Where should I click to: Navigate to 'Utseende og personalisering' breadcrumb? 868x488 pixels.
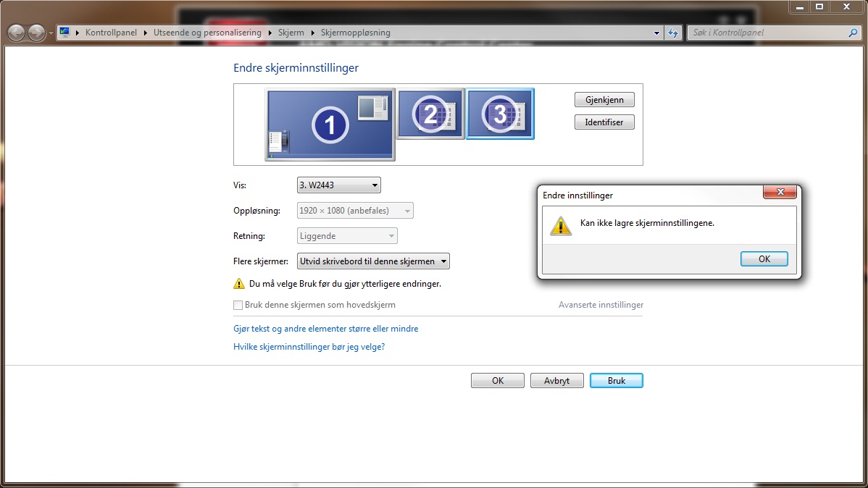(207, 33)
